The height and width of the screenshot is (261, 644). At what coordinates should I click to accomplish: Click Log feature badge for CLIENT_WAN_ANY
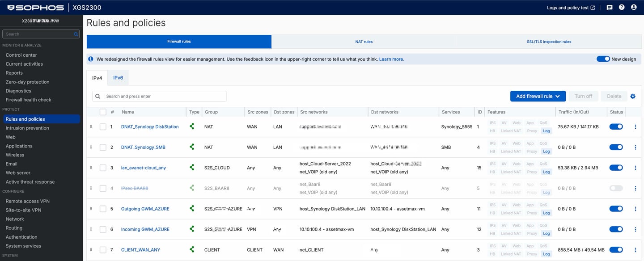(x=546, y=254)
